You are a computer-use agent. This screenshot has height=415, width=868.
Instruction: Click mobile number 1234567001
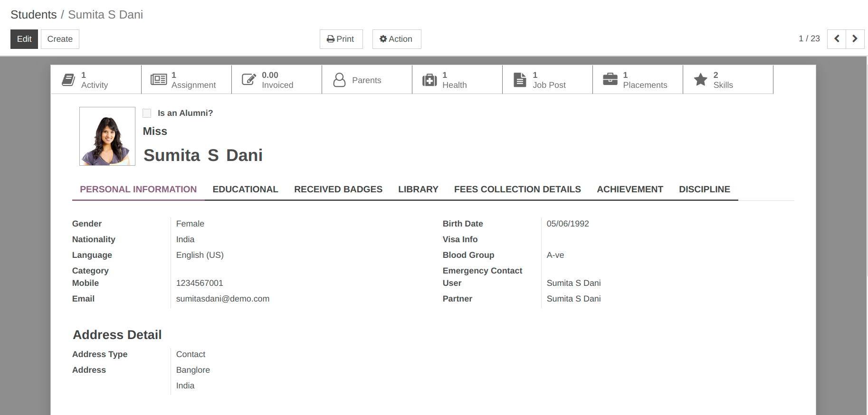[200, 283]
